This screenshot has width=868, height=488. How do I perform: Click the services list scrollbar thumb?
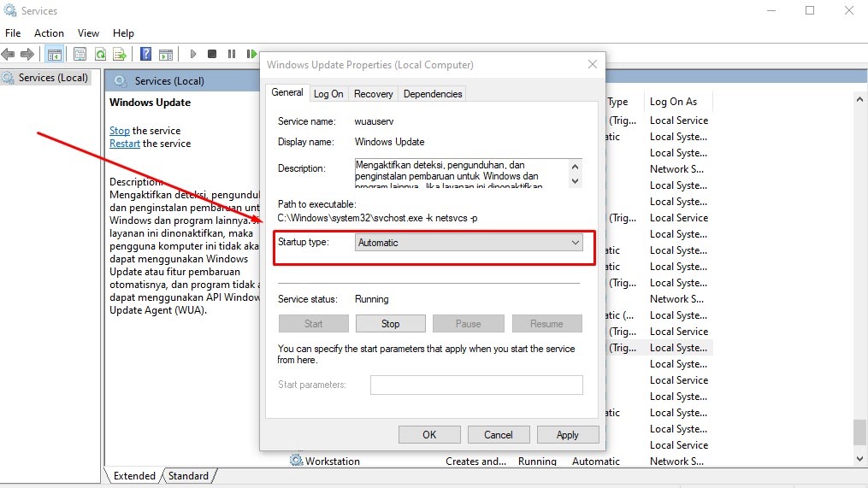(859, 432)
